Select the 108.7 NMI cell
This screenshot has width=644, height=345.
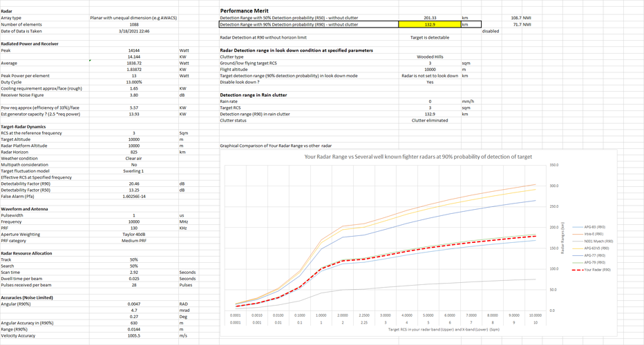point(521,18)
